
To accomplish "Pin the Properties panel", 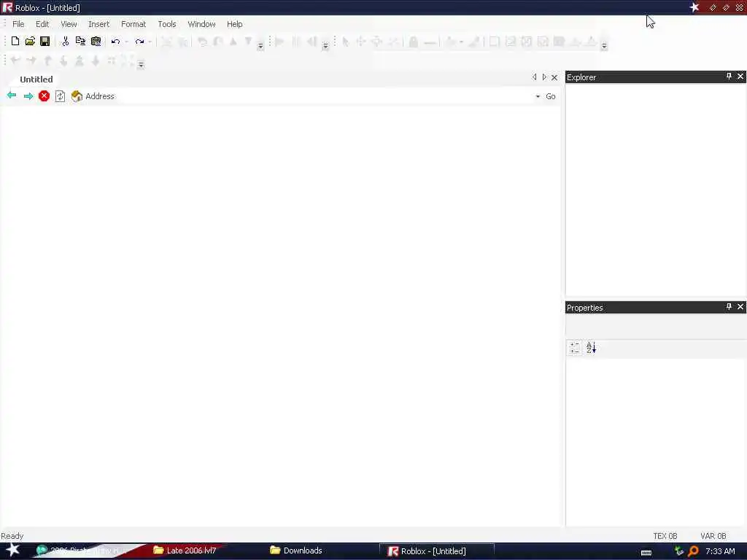I will (729, 307).
